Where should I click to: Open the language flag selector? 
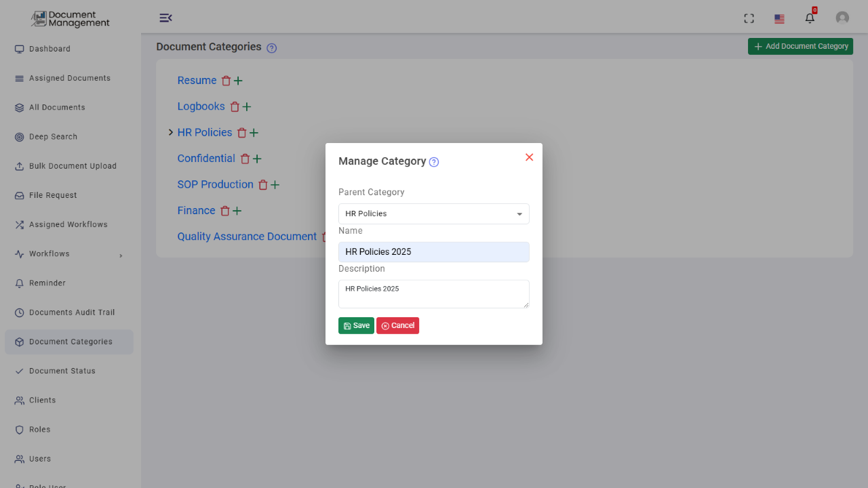(778, 18)
